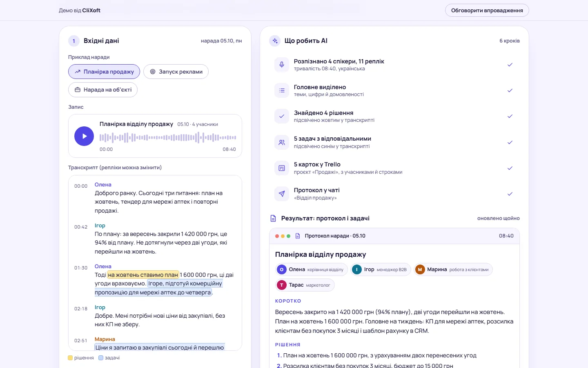The image size is (588, 368).
Task: Click the blue highlighted task about комерційну пропозицію
Action: point(159,288)
